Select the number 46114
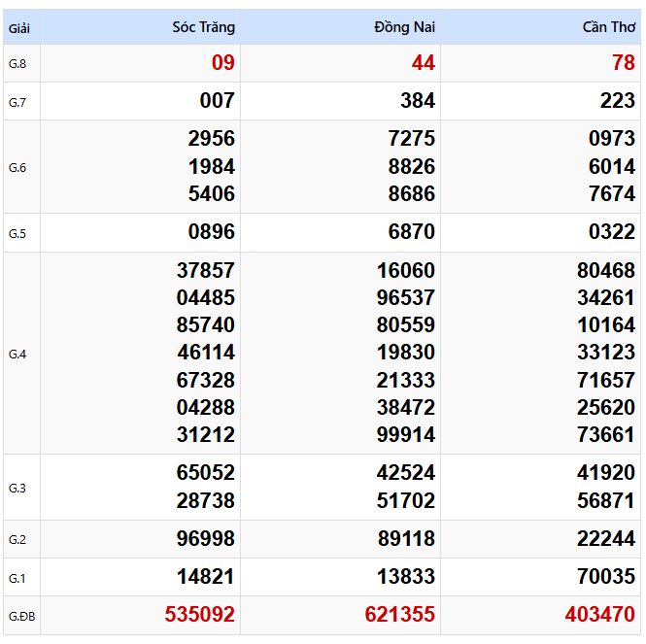646x644 pixels. pyautogui.click(x=206, y=353)
